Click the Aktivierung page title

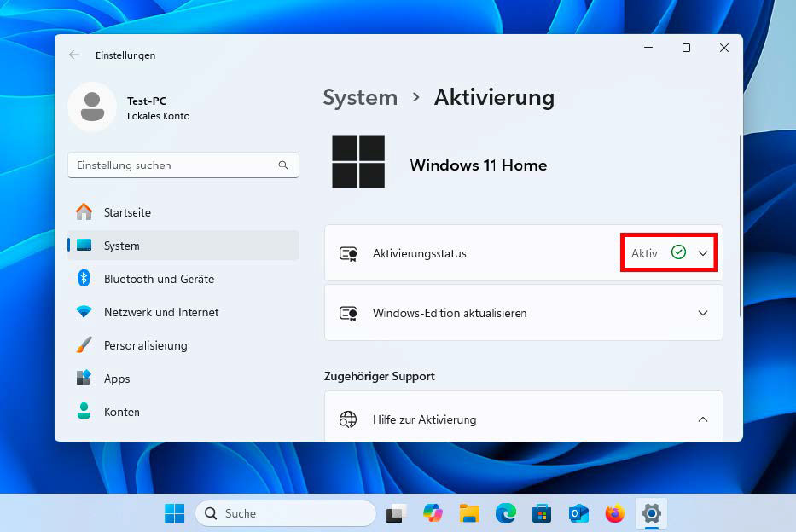click(494, 97)
